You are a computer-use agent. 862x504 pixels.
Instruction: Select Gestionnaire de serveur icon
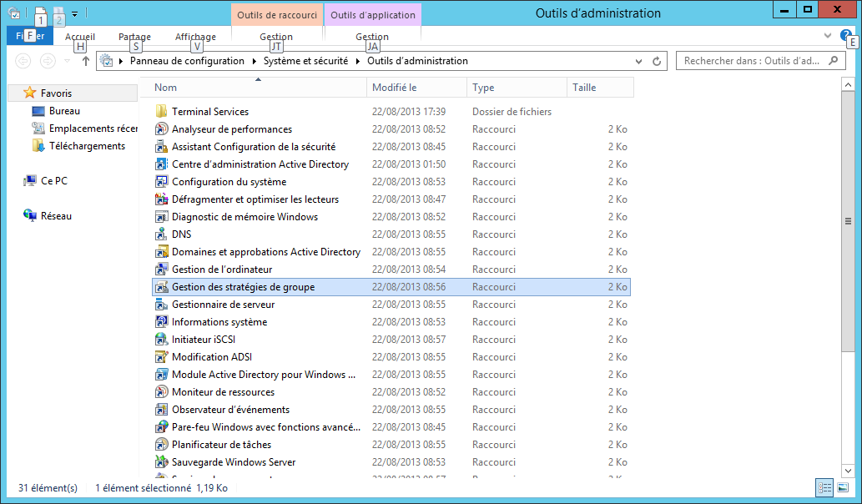161,305
